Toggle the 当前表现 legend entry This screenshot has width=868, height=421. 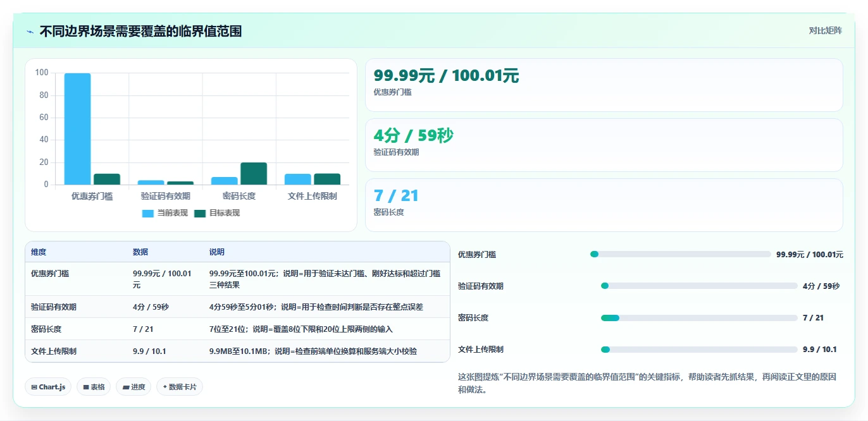point(165,213)
